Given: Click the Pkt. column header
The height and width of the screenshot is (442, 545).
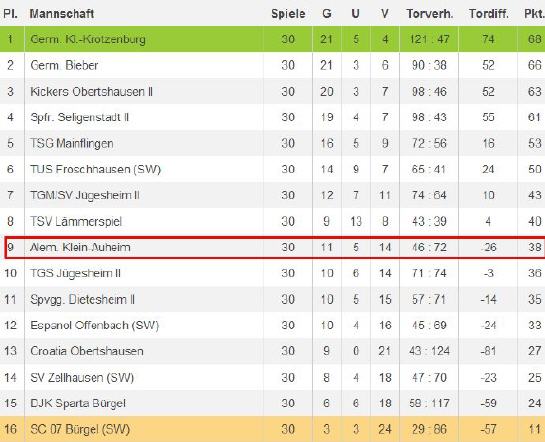Looking at the screenshot, I should tap(534, 14).
